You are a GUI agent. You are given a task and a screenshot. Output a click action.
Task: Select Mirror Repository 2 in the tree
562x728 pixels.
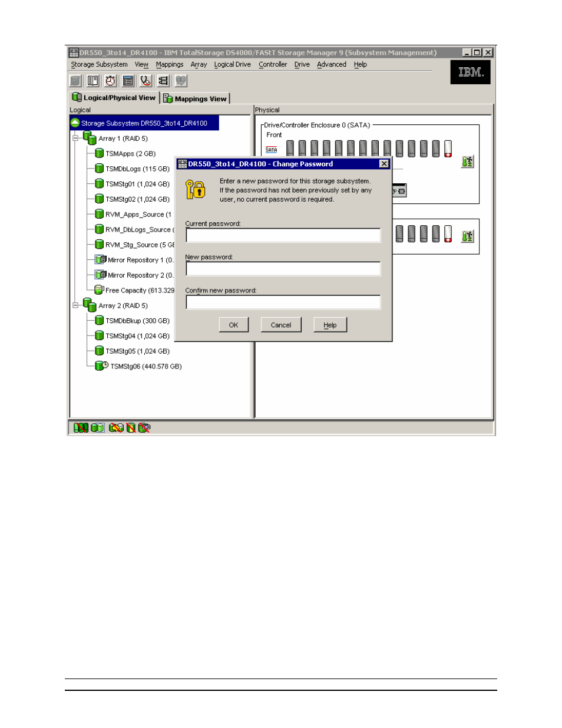[141, 275]
